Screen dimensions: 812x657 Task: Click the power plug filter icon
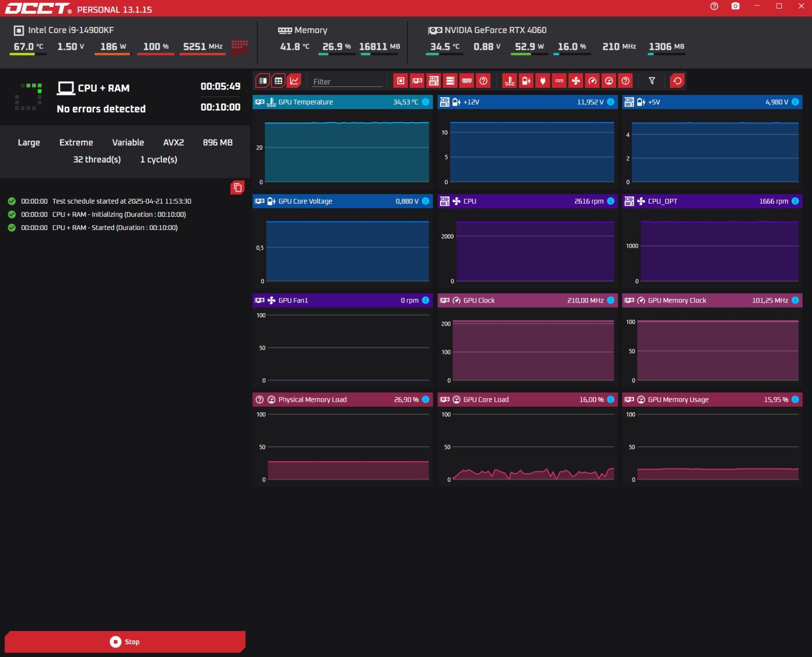click(x=543, y=81)
